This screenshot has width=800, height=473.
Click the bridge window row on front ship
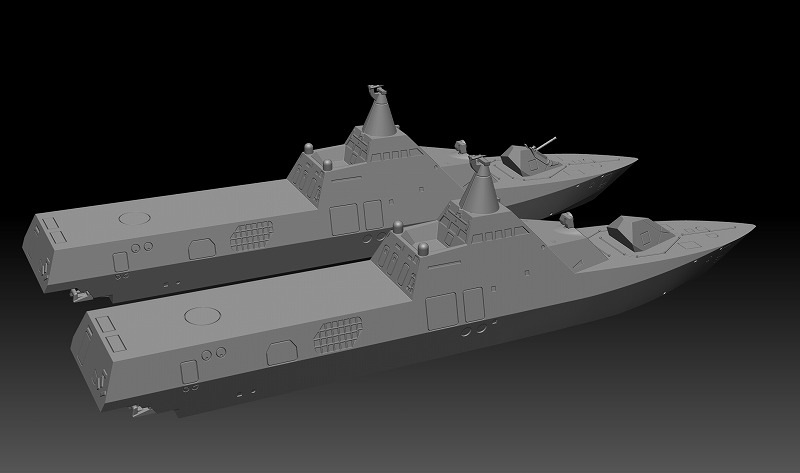coord(499,235)
